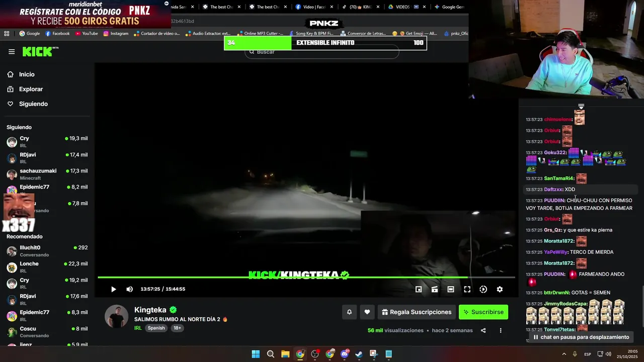Open Epidemic77 with 8,2 mil viewers
Image resolution: width=644 pixels, height=362 pixels.
tap(47, 189)
